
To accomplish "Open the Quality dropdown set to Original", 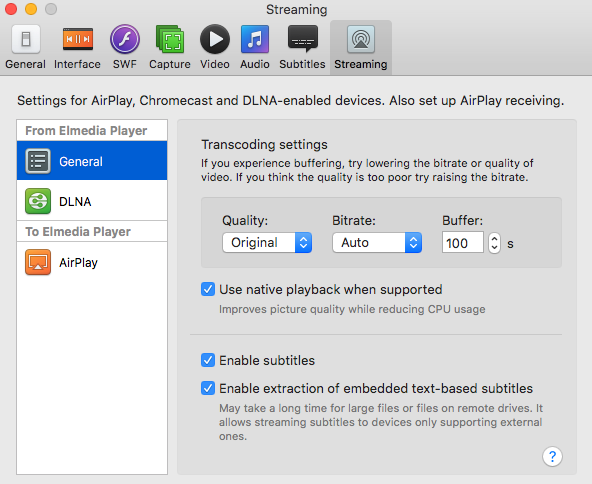I will pos(267,242).
